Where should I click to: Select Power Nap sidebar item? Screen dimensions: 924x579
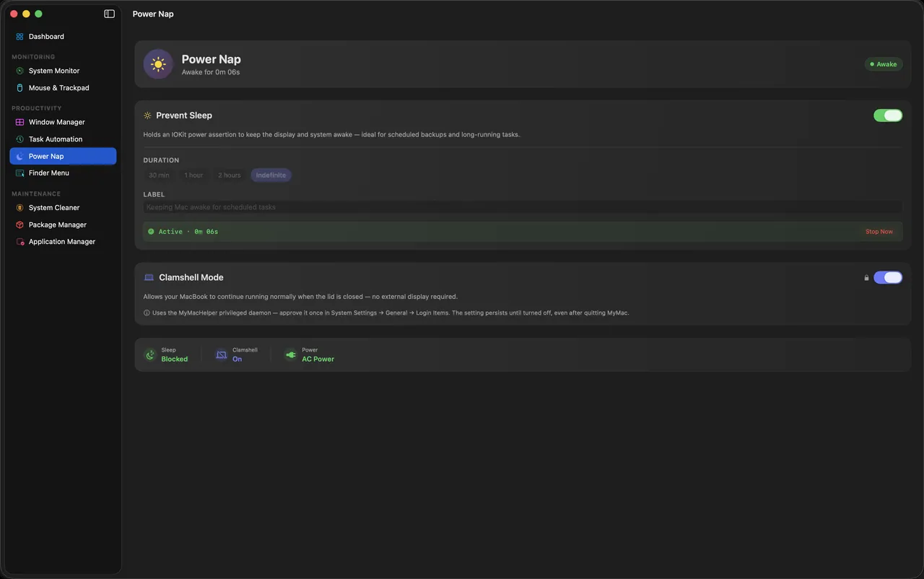click(63, 156)
